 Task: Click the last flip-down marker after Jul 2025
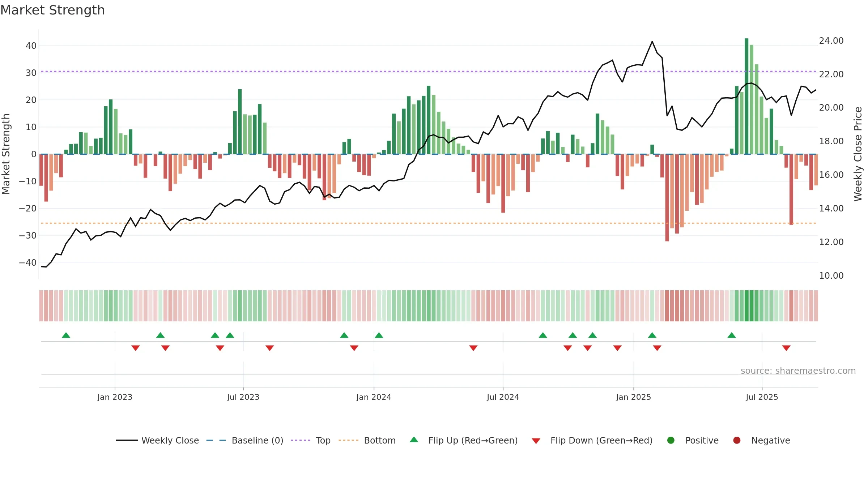click(x=786, y=348)
